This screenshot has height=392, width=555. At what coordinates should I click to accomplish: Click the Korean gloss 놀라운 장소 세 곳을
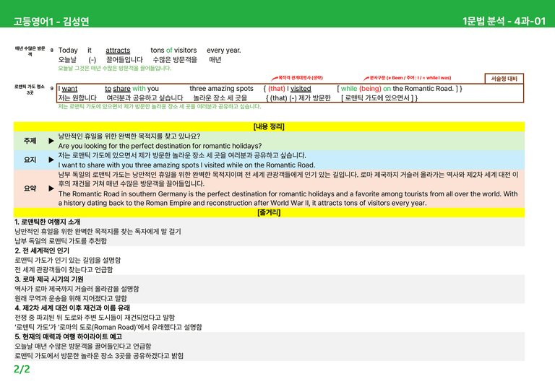click(220, 97)
